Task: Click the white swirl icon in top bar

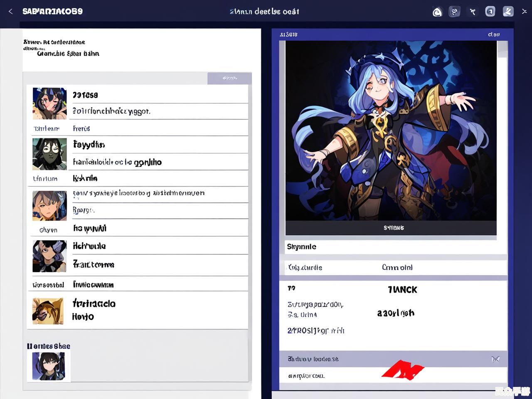Action: click(437, 12)
